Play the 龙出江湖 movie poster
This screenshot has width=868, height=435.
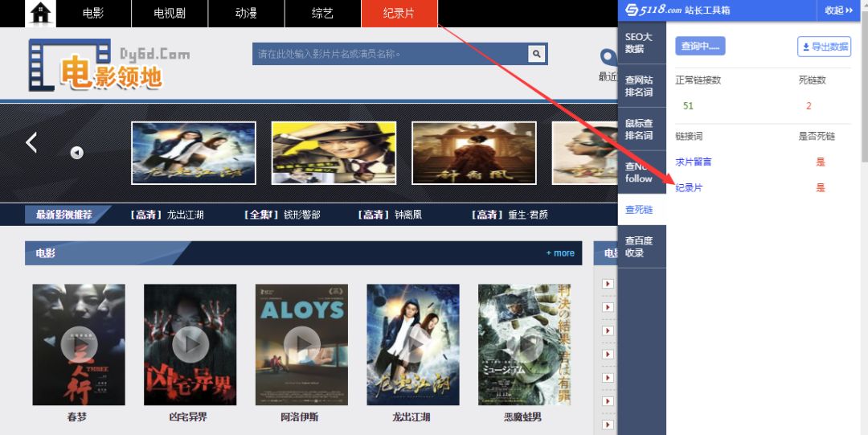click(x=413, y=345)
